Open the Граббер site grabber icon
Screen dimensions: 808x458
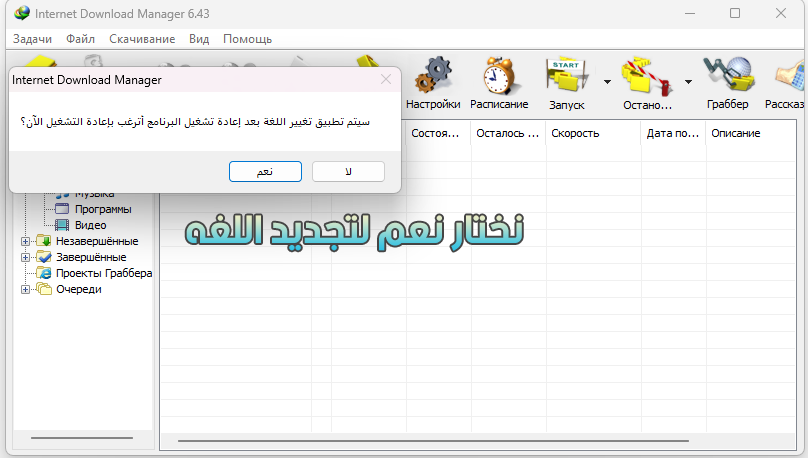(x=728, y=74)
